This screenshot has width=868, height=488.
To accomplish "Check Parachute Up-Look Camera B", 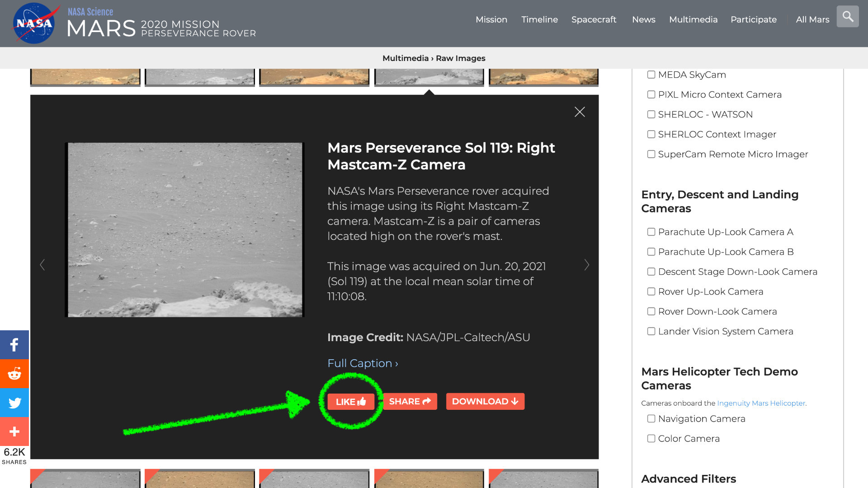I will (x=651, y=252).
